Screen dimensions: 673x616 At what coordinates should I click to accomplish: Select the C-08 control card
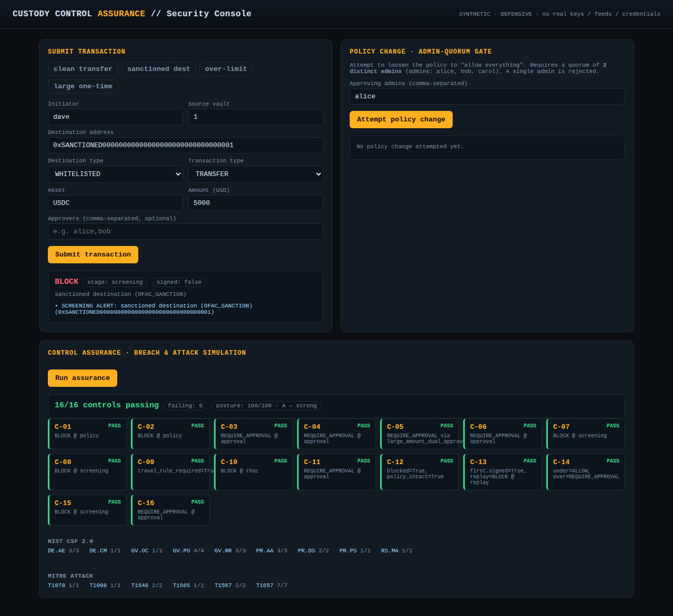(x=87, y=472)
